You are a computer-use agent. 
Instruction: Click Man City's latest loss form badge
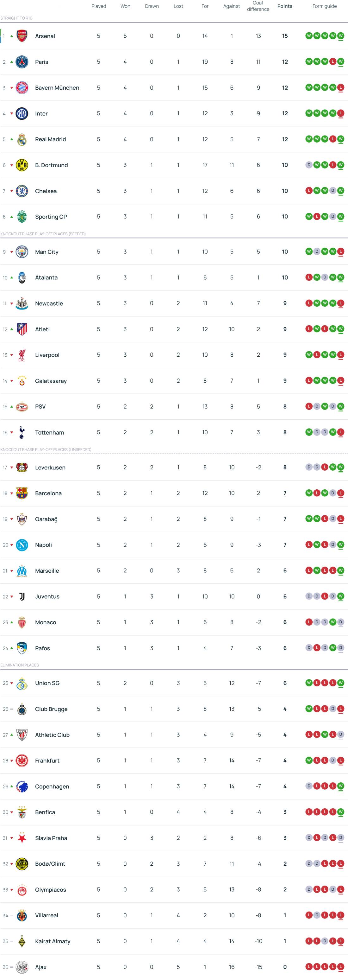coord(340,251)
